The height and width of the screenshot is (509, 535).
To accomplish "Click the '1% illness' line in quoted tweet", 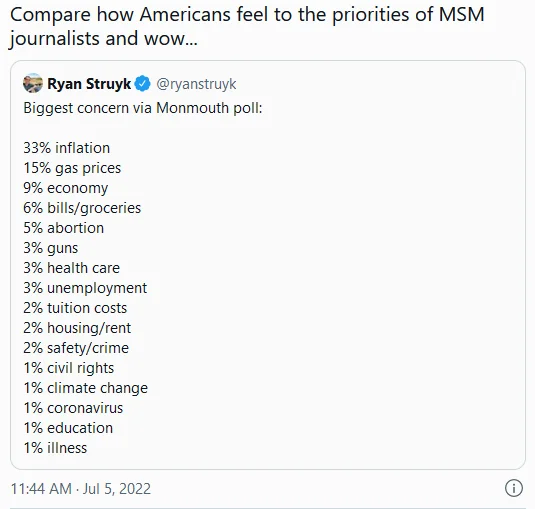I will (x=55, y=448).
